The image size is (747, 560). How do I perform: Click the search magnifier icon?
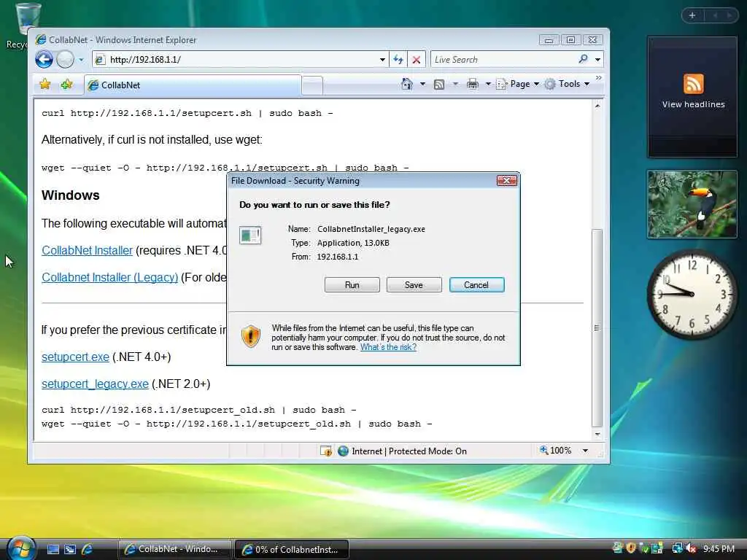click(583, 59)
